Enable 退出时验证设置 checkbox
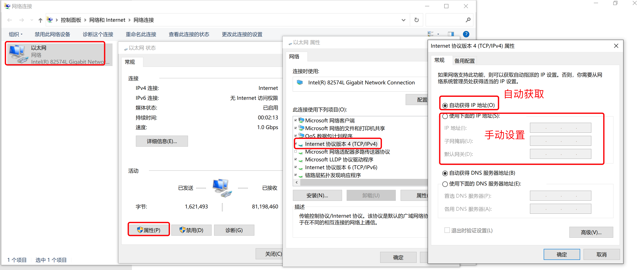This screenshot has height=270, width=644. (447, 230)
